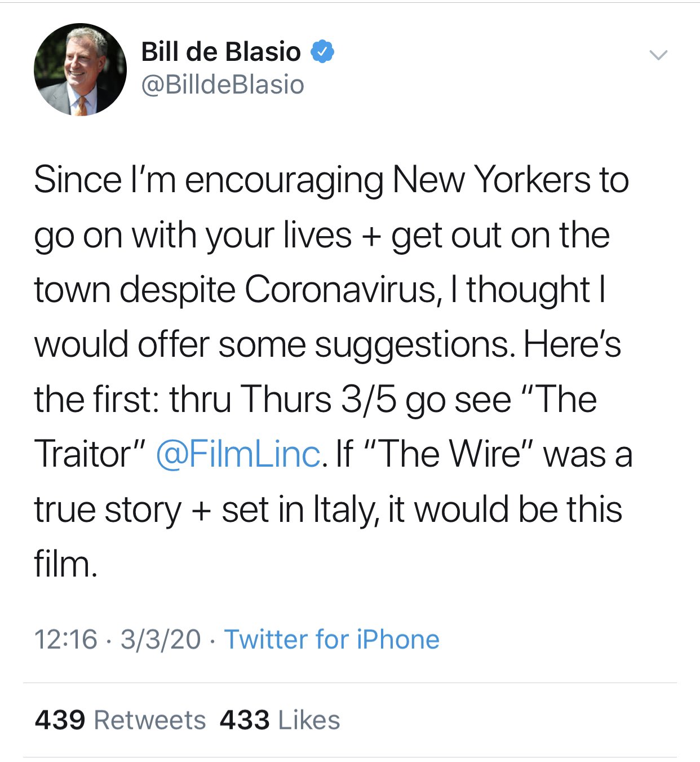Click the 439 retweet count number
The image size is (700, 762).
[60, 720]
